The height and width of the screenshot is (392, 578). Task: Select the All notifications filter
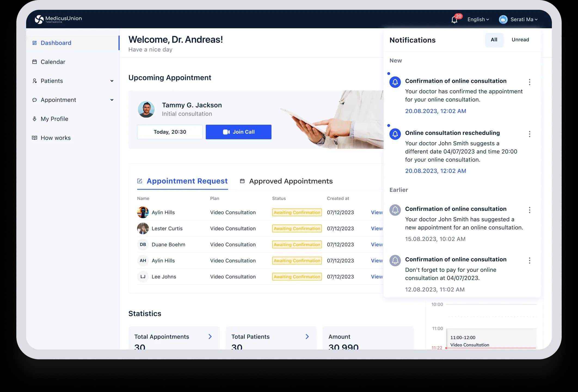click(x=494, y=40)
